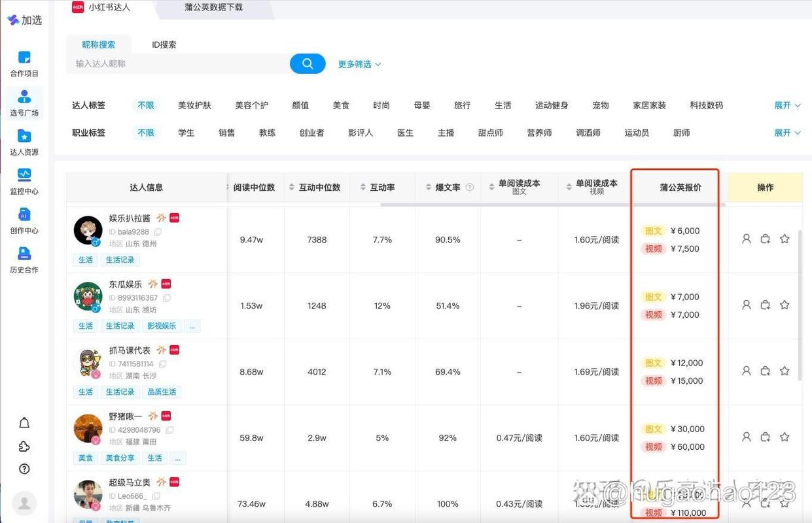Switch to 蒲公英数据下载 tab
The height and width of the screenshot is (523, 812).
pyautogui.click(x=213, y=8)
